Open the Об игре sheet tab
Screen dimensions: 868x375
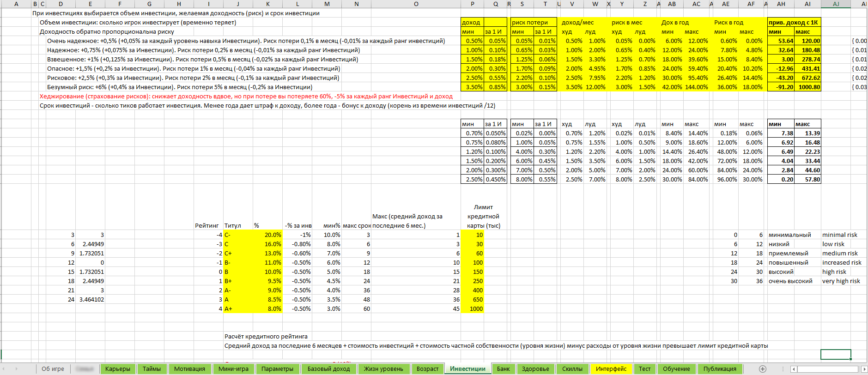coord(53,369)
